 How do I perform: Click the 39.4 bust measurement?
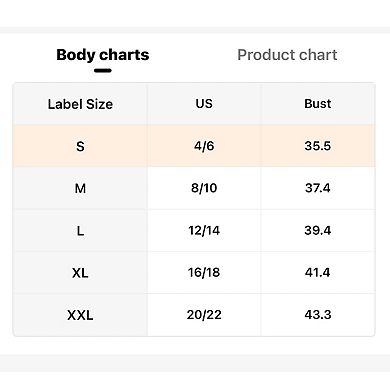click(318, 231)
